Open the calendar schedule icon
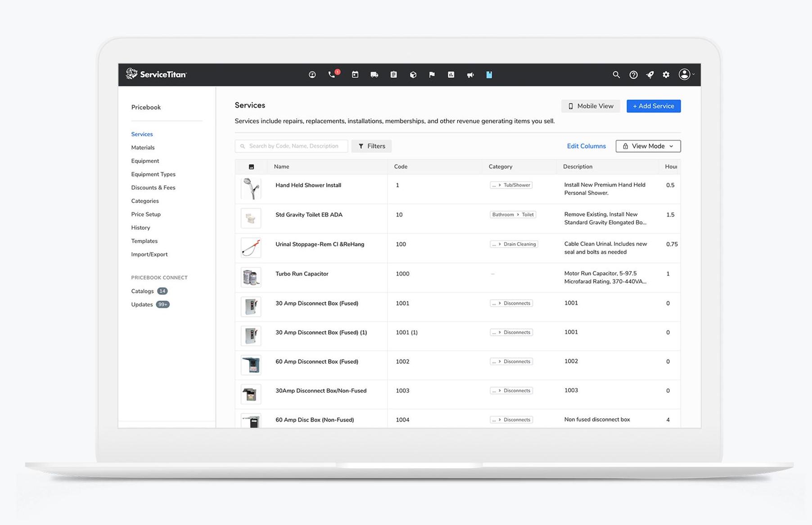 click(x=355, y=75)
